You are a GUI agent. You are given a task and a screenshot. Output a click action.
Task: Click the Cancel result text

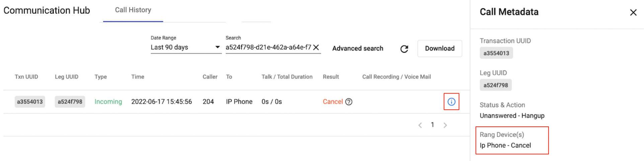click(x=333, y=102)
